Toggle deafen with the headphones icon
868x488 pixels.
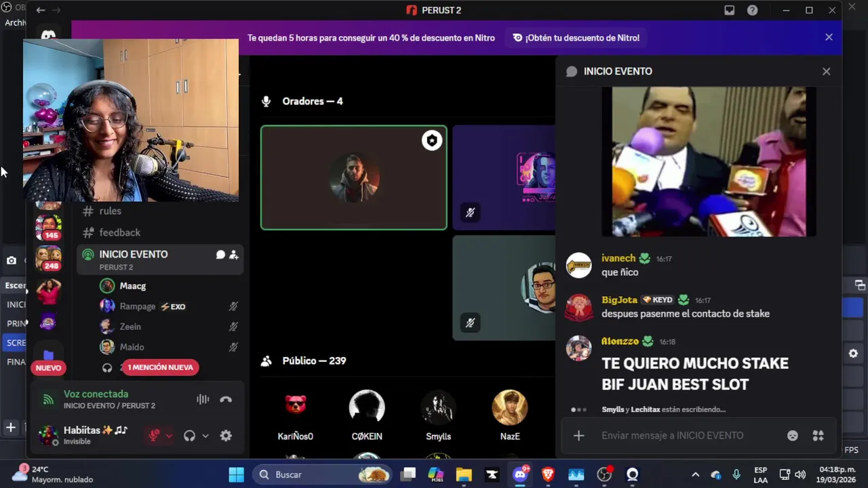(x=190, y=436)
